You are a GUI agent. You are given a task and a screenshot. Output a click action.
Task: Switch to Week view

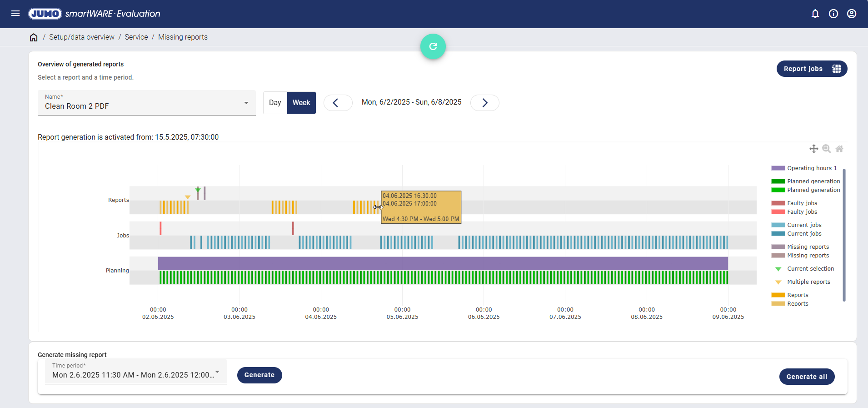click(301, 103)
